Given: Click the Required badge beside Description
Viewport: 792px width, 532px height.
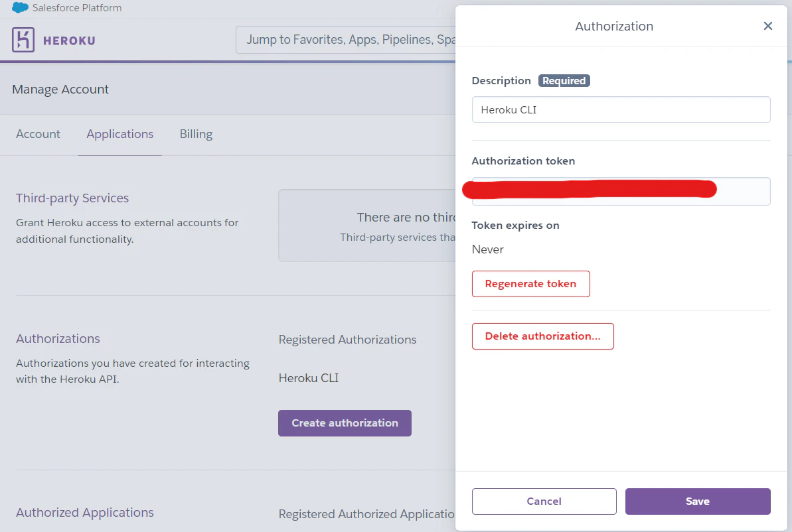Looking at the screenshot, I should [x=564, y=81].
